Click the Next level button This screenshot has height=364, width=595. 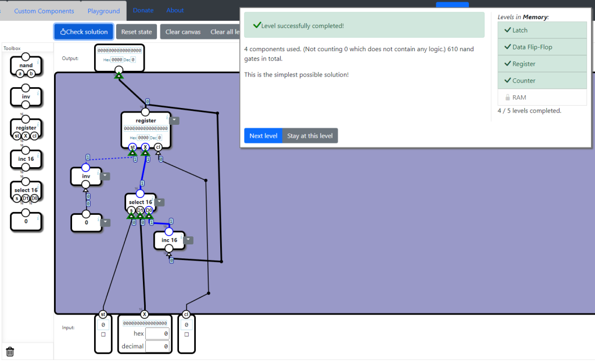(x=263, y=136)
